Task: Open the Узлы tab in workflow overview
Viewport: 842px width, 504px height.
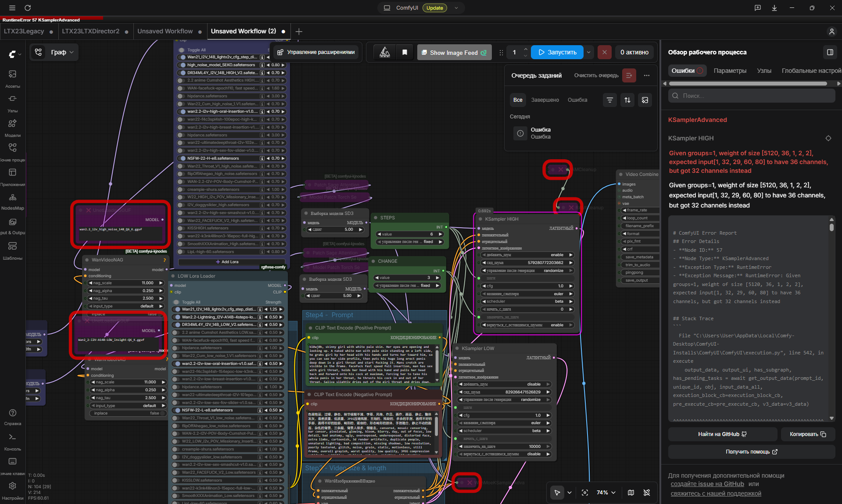Action: coord(764,71)
